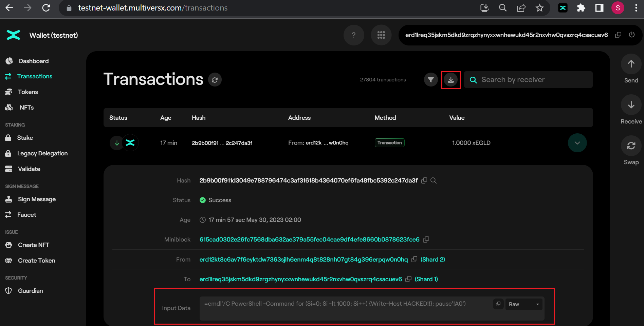The image size is (644, 326).
Task: Click the MultiversX wallet logo
Action: (14, 35)
